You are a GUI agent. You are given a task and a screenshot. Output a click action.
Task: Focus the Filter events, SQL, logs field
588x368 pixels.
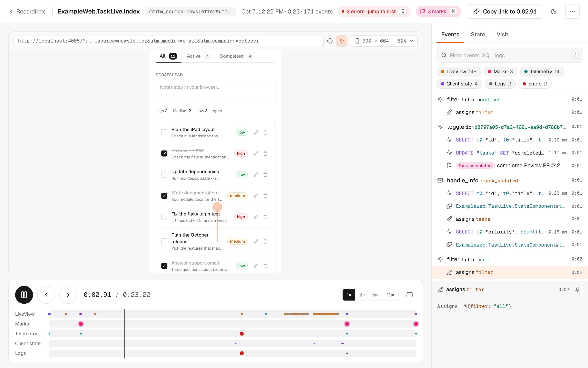pyautogui.click(x=510, y=55)
